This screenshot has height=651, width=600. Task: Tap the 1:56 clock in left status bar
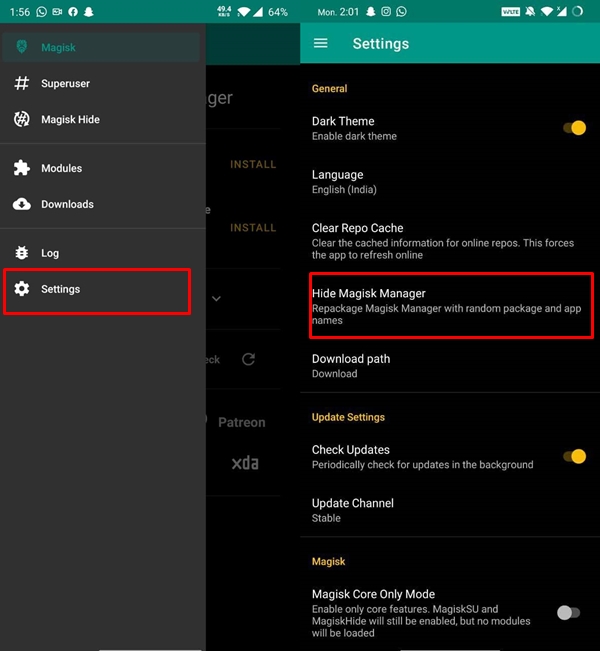[x=20, y=12]
